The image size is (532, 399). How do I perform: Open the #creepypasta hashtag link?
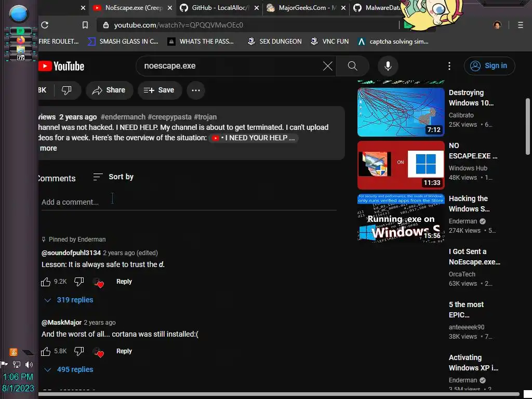(170, 117)
